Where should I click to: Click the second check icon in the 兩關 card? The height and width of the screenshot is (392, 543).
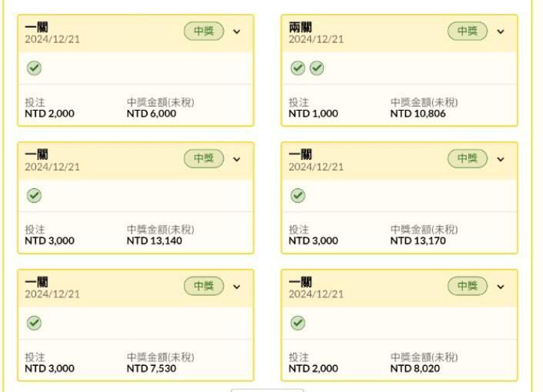click(x=317, y=68)
